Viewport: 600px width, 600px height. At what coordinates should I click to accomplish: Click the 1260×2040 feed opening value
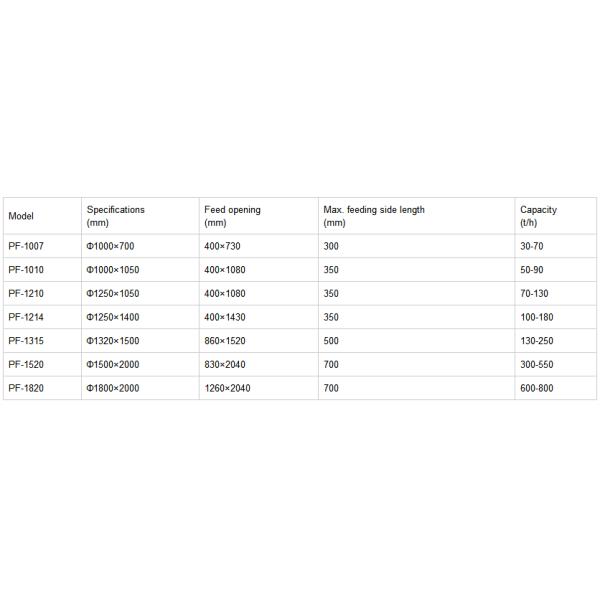point(227,387)
